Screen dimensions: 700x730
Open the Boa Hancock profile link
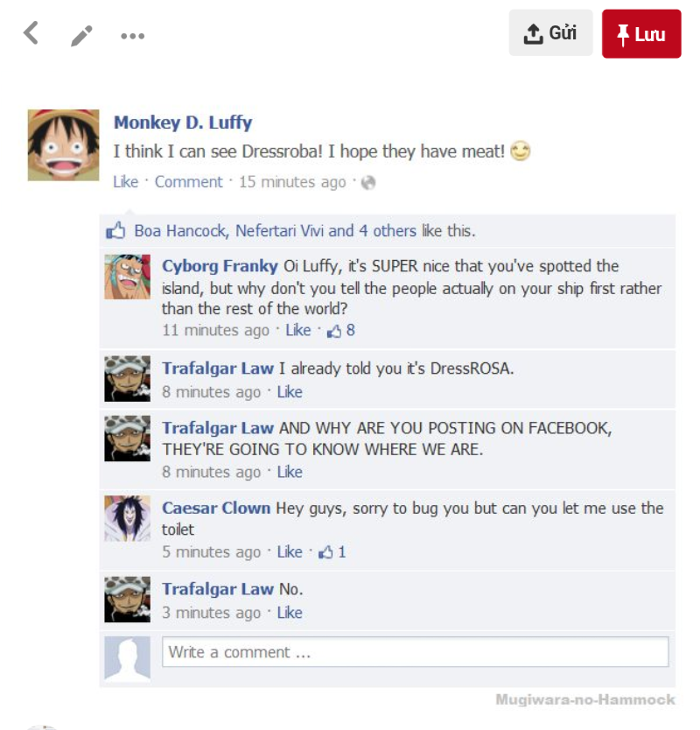point(179,231)
